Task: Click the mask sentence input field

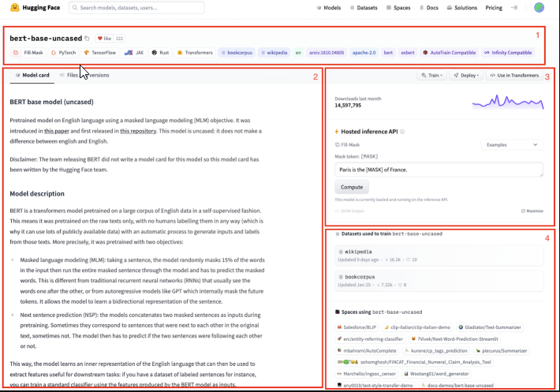Action: pos(439,169)
